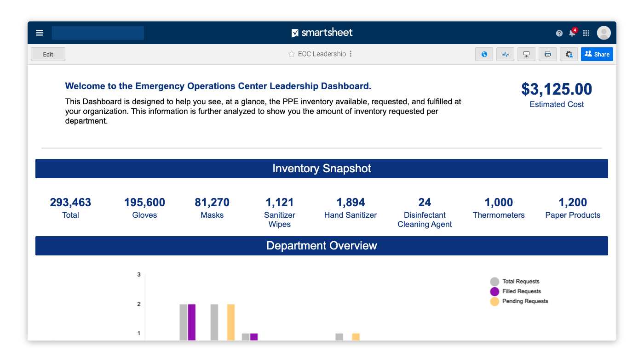Open the hamburger navigation menu

[40, 33]
